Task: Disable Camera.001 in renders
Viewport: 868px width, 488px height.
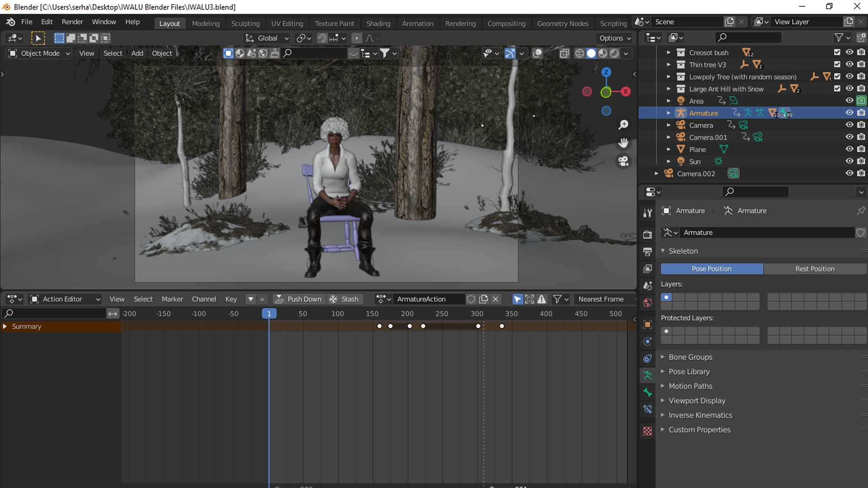Action: [x=861, y=137]
